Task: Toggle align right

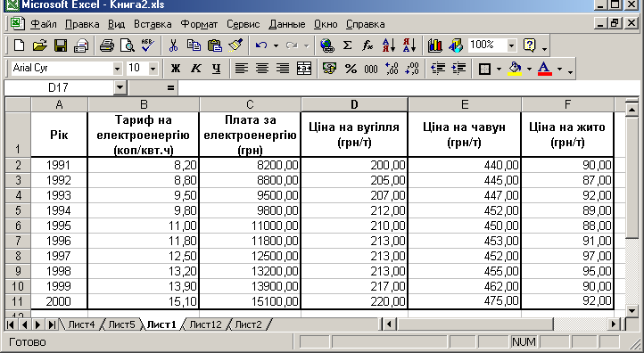Action: click(x=283, y=69)
